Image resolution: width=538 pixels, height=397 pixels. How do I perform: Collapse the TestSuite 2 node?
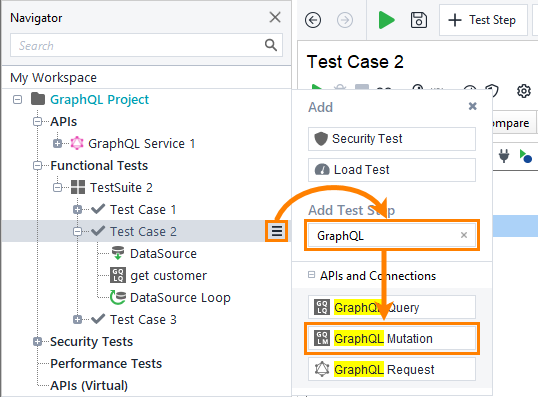click(57, 187)
